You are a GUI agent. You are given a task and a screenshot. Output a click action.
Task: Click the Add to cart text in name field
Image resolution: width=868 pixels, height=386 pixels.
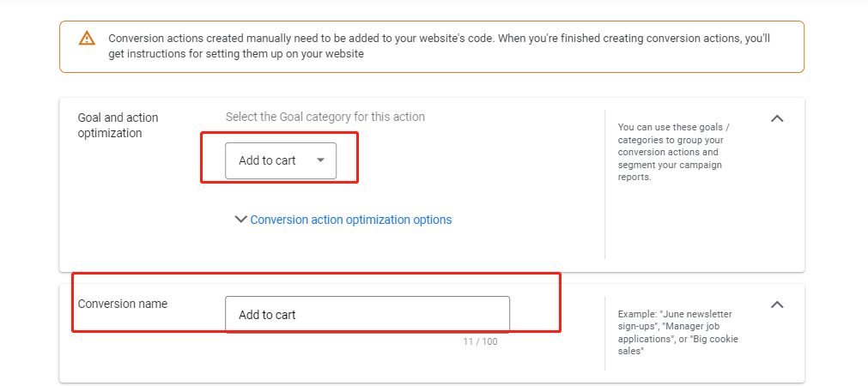pos(267,315)
